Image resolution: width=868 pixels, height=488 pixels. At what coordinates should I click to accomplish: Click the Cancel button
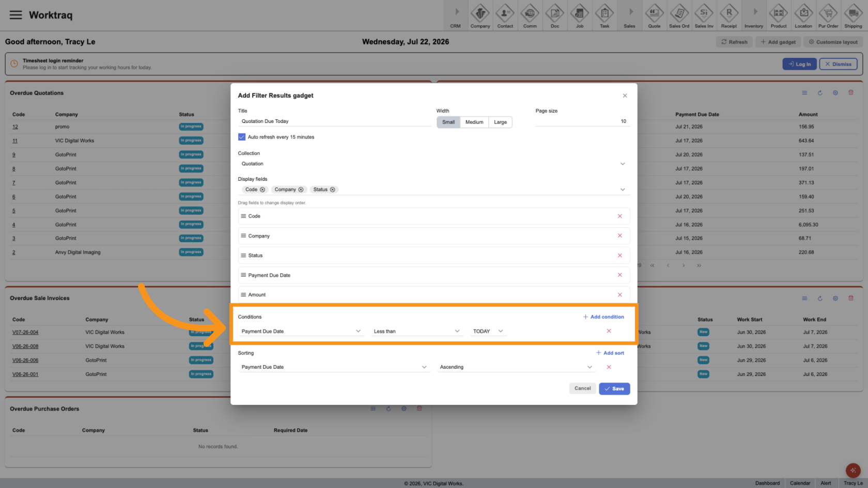582,388
